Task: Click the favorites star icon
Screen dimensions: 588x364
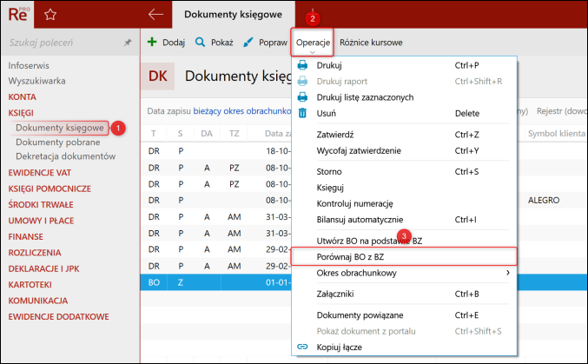Action: click(x=50, y=15)
